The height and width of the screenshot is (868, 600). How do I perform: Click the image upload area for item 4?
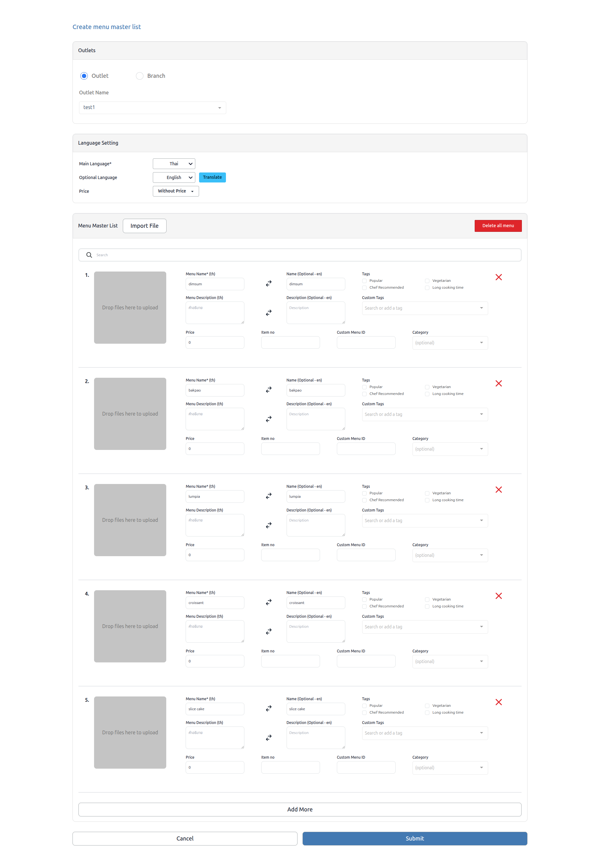[x=130, y=626]
